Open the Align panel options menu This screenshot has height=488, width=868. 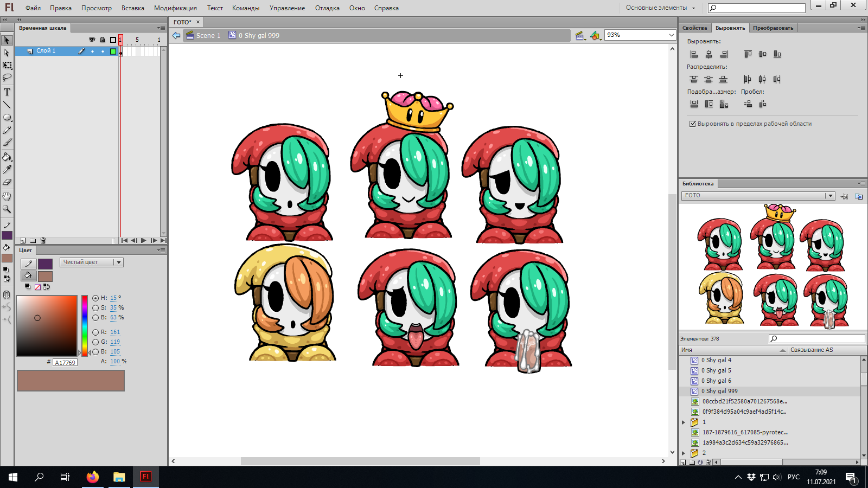pos(861,28)
